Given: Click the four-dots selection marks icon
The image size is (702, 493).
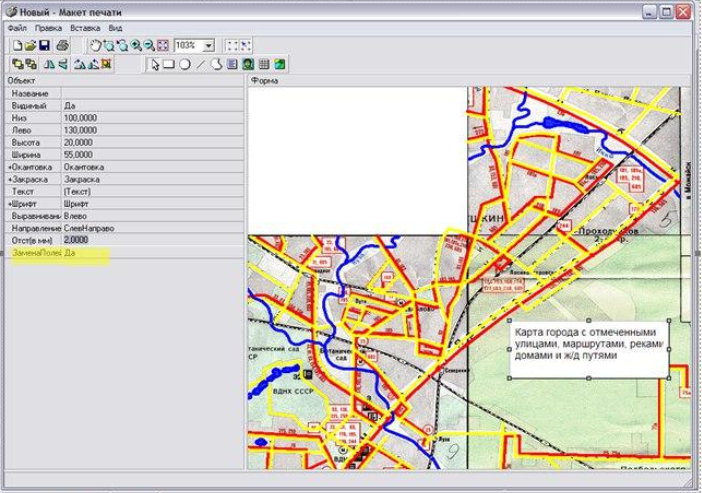Looking at the screenshot, I should 232,45.
